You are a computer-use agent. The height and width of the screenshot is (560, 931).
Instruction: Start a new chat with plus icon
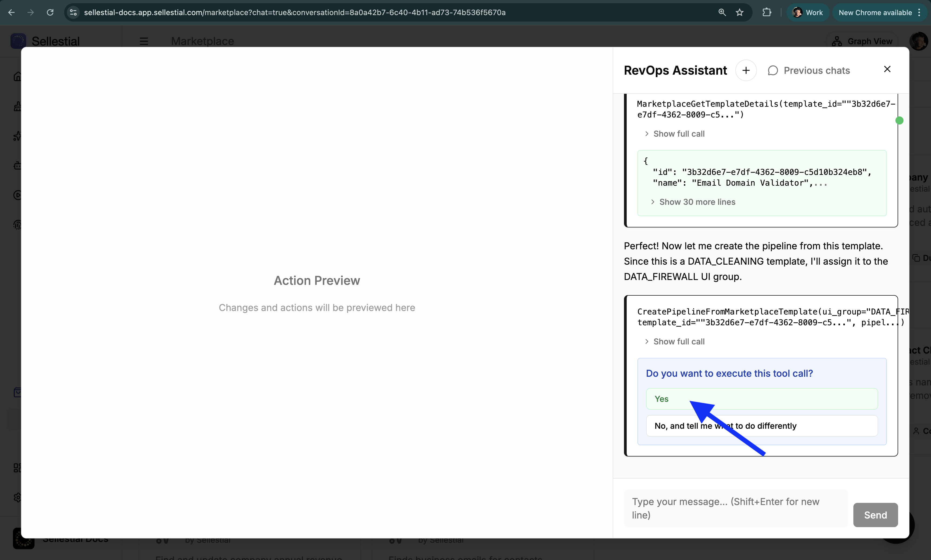[x=746, y=71]
